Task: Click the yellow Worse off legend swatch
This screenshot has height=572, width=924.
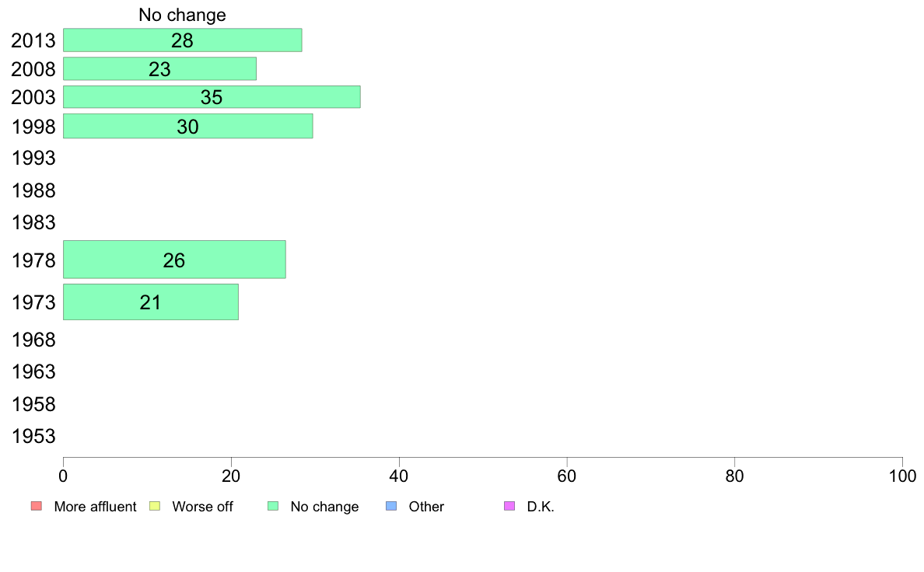Action: pos(155,506)
